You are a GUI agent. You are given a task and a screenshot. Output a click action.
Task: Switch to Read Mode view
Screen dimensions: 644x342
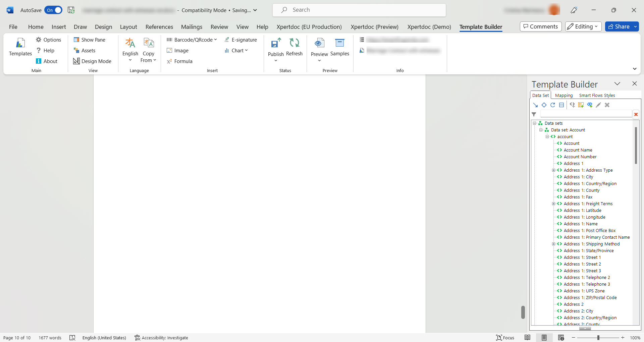(527, 338)
